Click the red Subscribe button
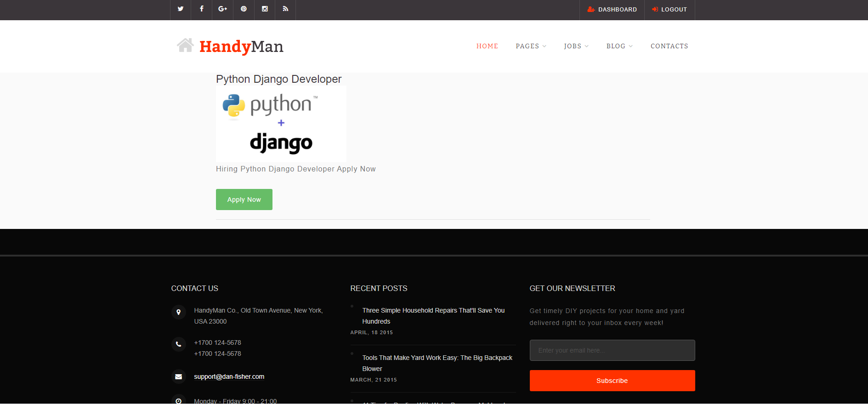 click(x=612, y=381)
